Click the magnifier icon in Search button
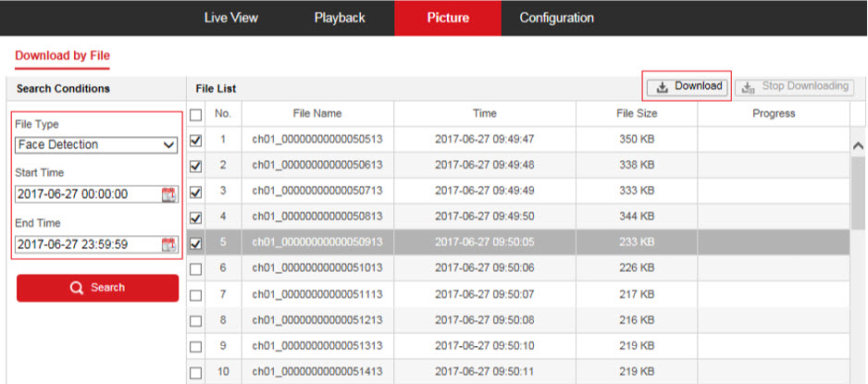Viewport: 868px width, 384px height. coord(77,288)
